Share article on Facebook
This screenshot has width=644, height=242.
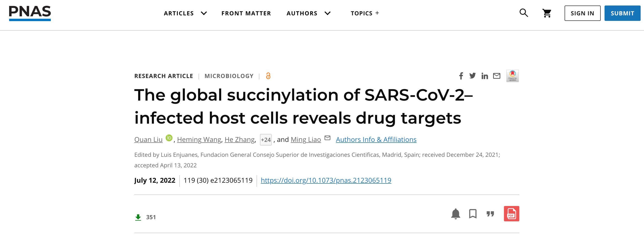461,76
